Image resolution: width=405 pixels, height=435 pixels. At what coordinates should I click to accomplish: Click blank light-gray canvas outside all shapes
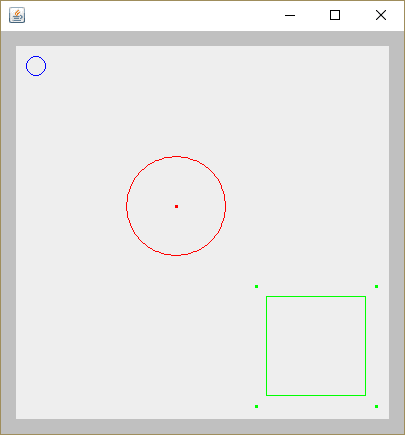(x=100, y=333)
